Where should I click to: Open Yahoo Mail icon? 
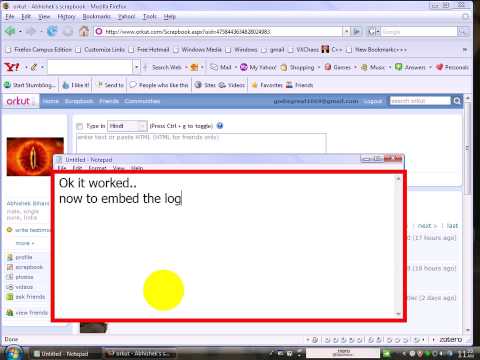pyautogui.click(x=214, y=67)
